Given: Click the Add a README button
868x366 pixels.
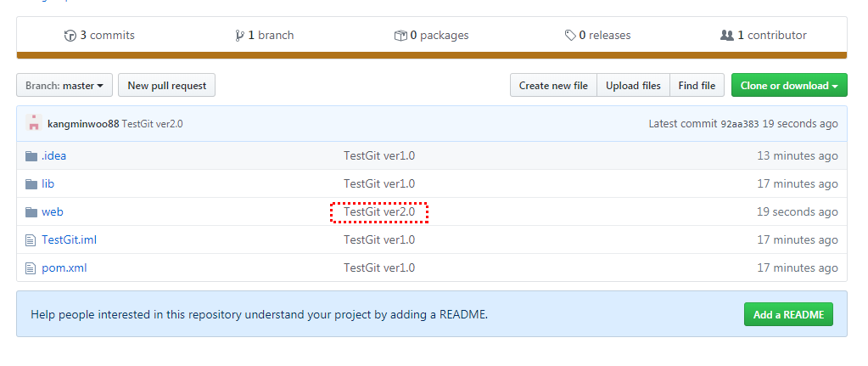Looking at the screenshot, I should 788,314.
